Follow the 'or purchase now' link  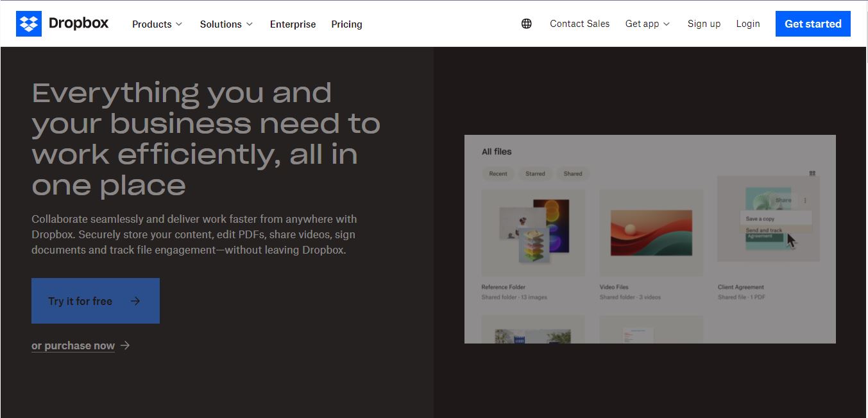click(73, 345)
